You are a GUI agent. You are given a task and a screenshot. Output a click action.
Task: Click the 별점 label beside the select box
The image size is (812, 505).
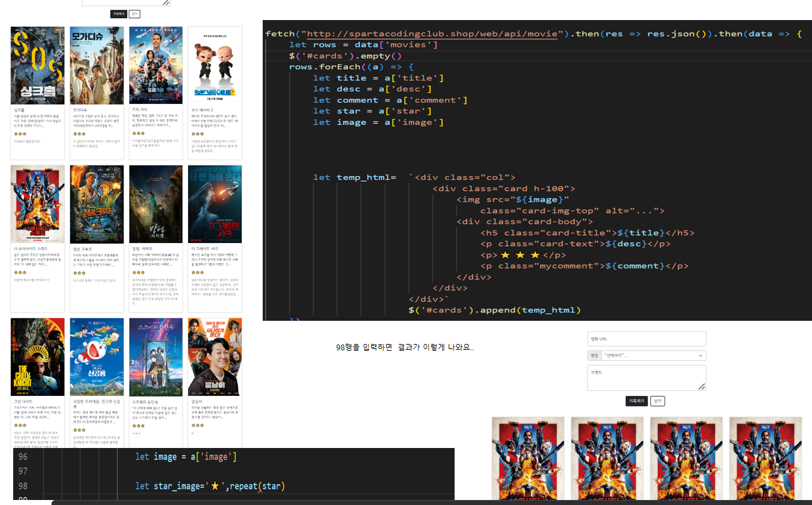[594, 355]
